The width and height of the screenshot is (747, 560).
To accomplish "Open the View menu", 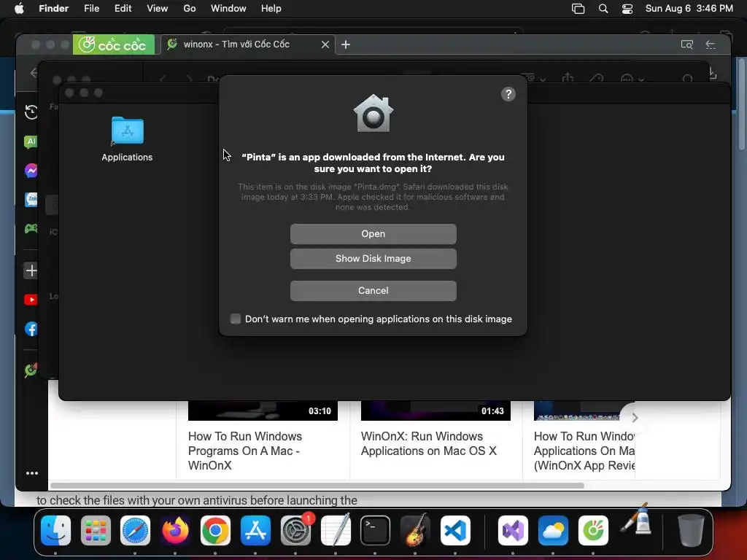I will (x=158, y=9).
